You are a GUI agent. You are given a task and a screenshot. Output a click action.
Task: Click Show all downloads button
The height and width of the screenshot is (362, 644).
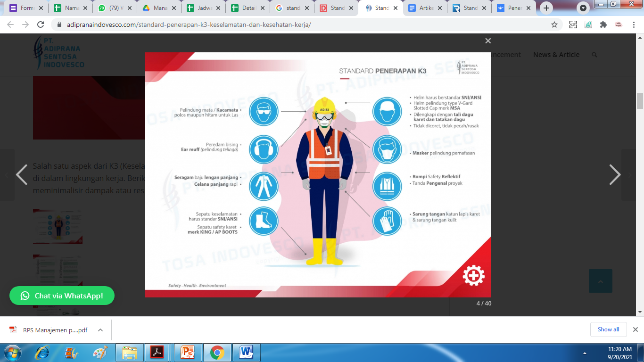point(609,329)
